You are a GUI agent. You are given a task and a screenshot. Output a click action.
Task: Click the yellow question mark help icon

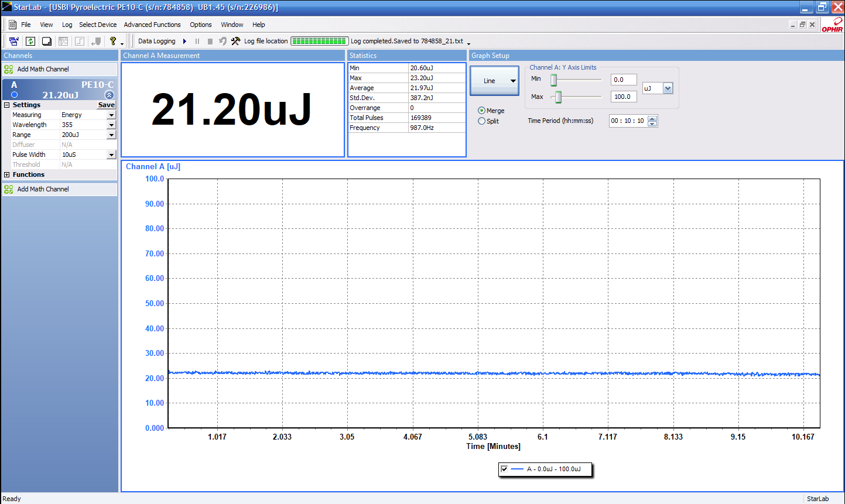point(113,41)
